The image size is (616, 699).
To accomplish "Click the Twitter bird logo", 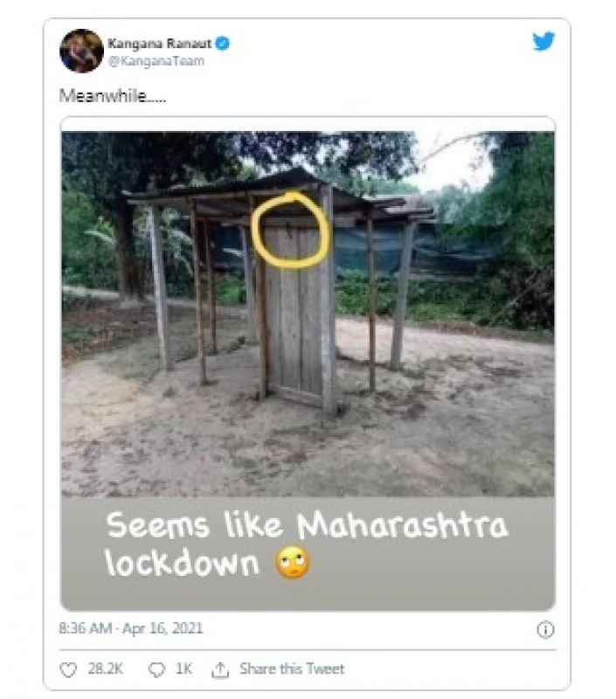I will click(543, 41).
